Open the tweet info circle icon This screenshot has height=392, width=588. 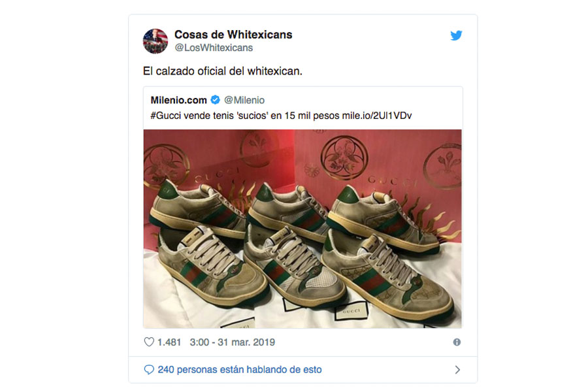pyautogui.click(x=457, y=342)
